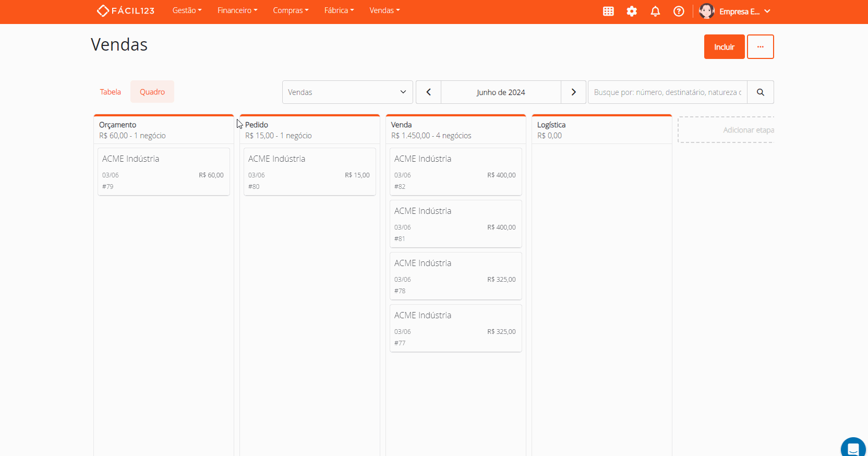Open the Financeiro menu
Screen dimensions: 868x456
point(237,10)
